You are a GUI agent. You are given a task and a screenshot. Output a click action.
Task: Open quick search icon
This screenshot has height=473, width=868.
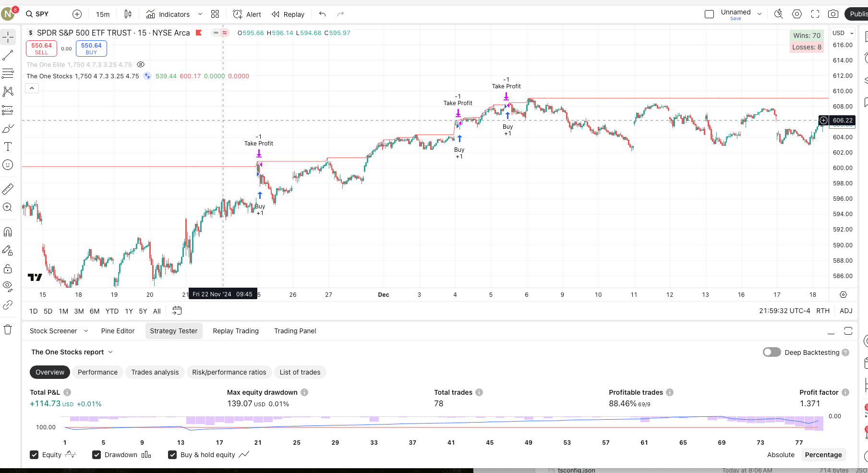(x=779, y=14)
